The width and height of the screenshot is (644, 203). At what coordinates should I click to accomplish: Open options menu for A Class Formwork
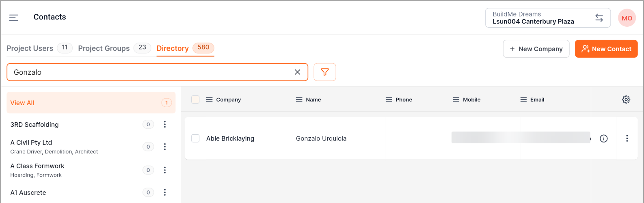click(x=165, y=170)
